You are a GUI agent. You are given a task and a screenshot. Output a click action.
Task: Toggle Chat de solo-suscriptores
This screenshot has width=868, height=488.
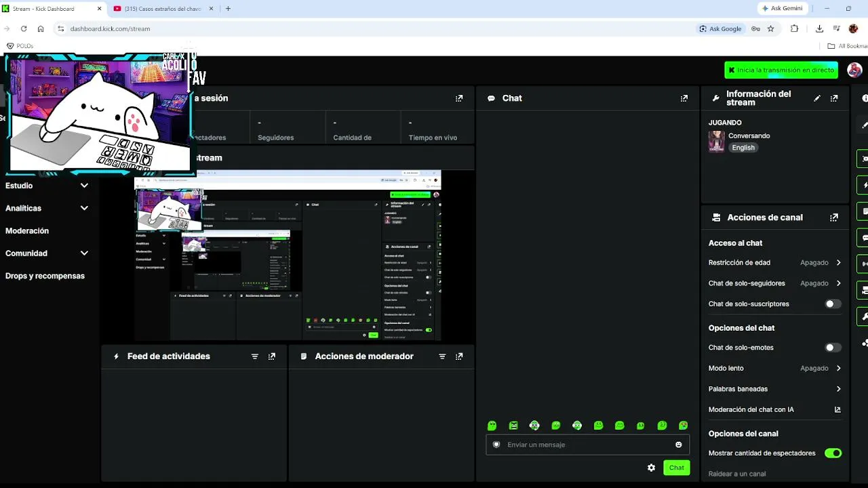[833, 304]
